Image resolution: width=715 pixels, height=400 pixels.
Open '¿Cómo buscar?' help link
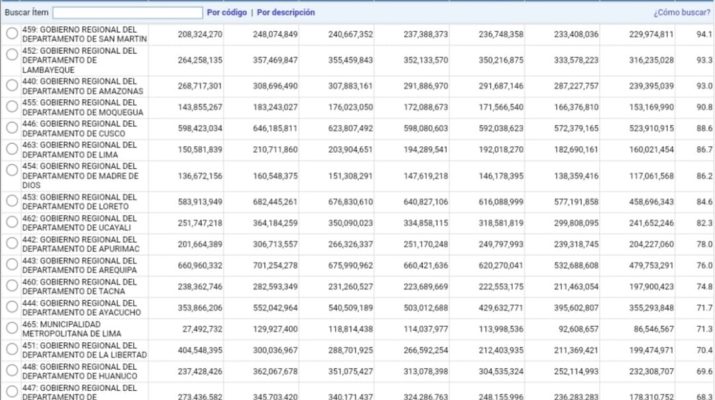pos(682,12)
